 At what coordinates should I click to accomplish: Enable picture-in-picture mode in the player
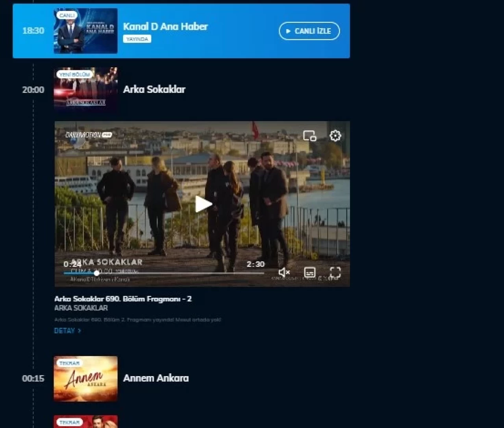point(309,136)
